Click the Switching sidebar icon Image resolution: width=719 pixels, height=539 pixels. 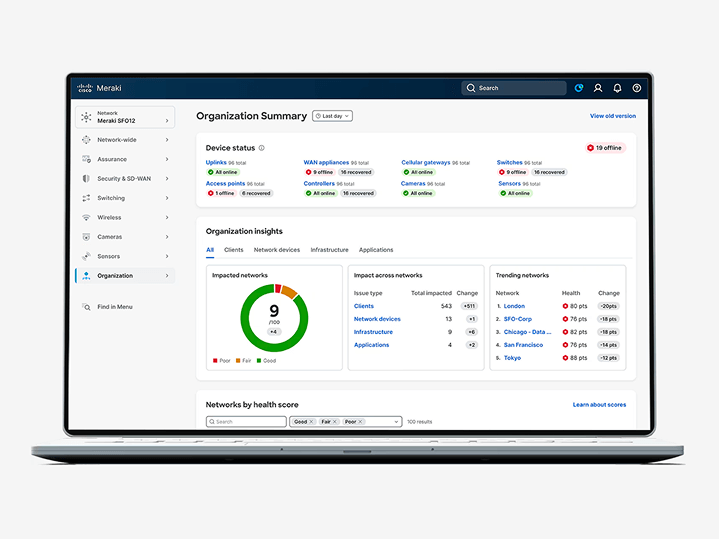[x=86, y=198]
